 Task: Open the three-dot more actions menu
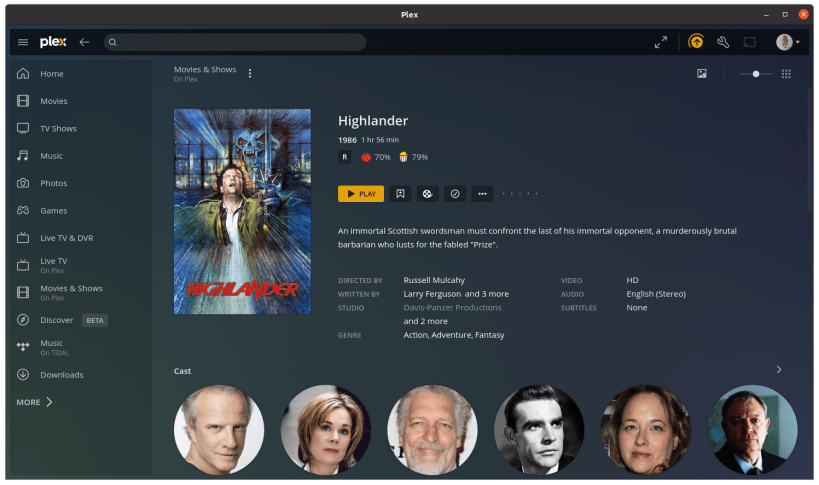coord(482,194)
